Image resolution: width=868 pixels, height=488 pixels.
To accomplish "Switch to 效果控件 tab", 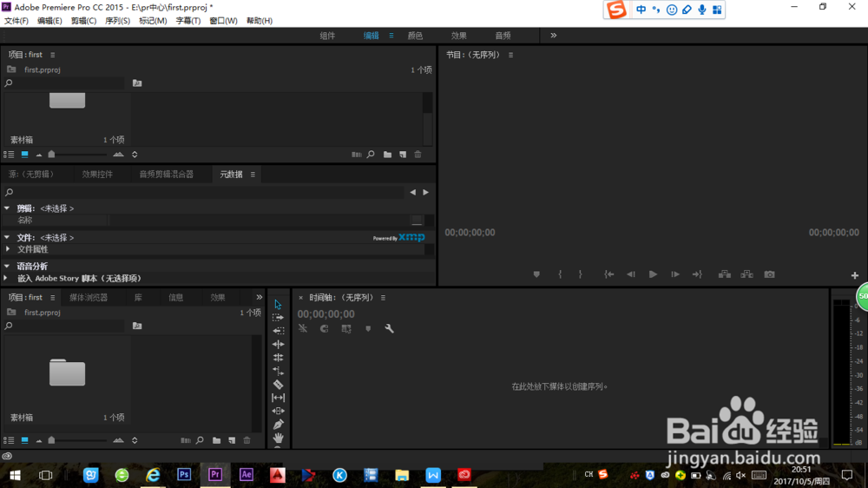I will click(97, 175).
